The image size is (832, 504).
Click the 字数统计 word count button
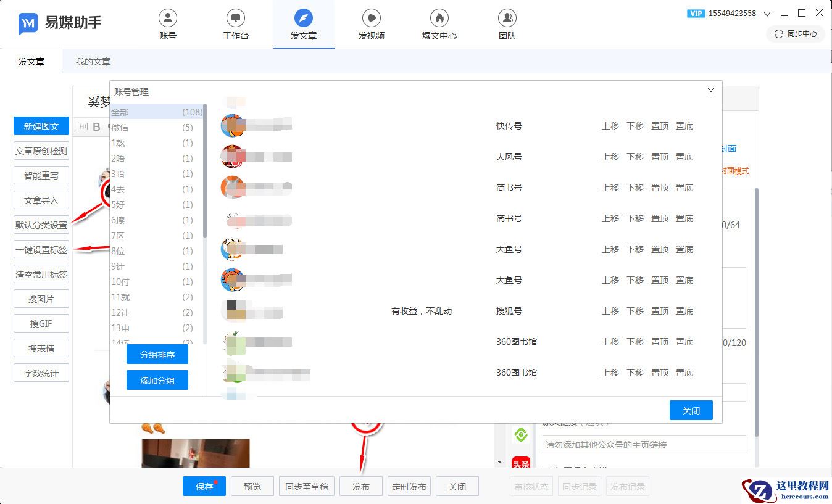coord(41,373)
